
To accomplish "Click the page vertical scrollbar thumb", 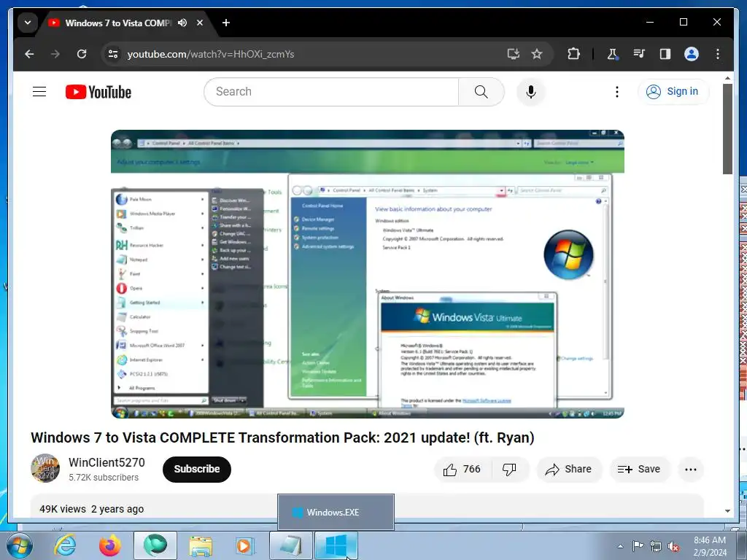I will 727,128.
